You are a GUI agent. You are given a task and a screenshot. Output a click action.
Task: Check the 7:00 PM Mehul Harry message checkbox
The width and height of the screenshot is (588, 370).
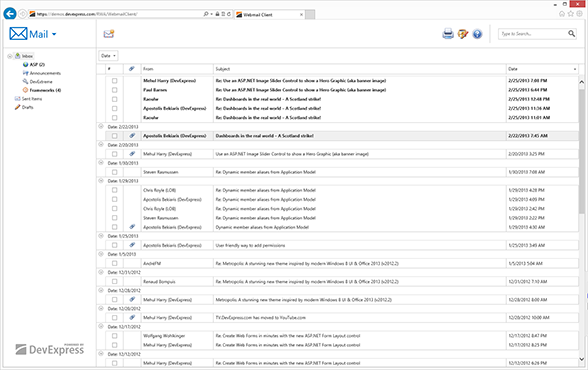(114, 81)
